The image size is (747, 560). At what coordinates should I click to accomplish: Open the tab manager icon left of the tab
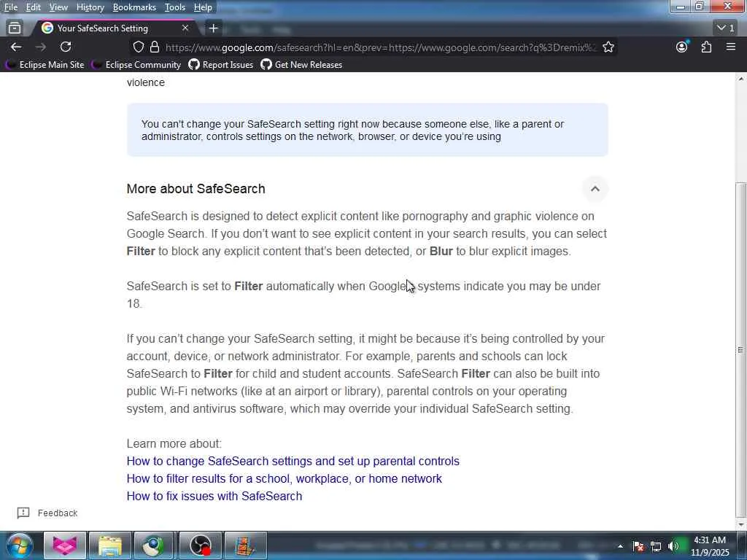pyautogui.click(x=15, y=28)
